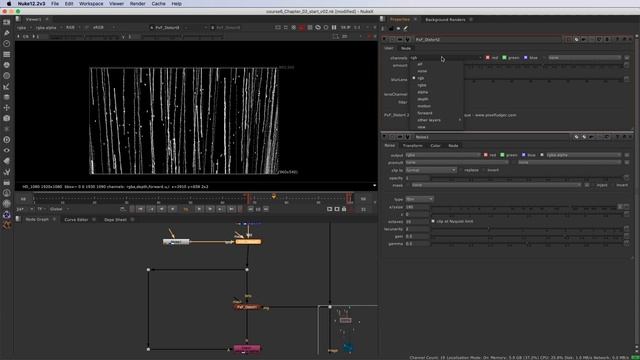
Task: Open the Views eye toolbar icon
Action: (x=7, y=150)
